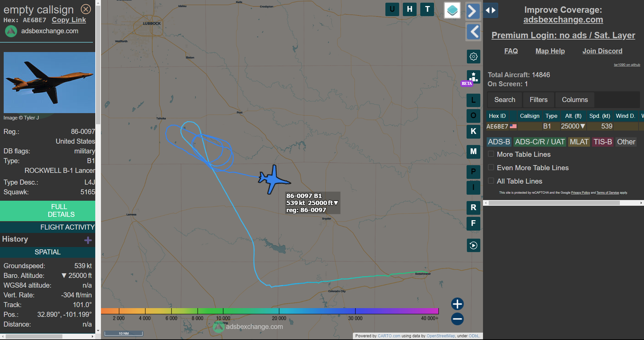The image size is (644, 340).
Task: Click the 86-0097 B1 map label
Action: click(x=313, y=203)
